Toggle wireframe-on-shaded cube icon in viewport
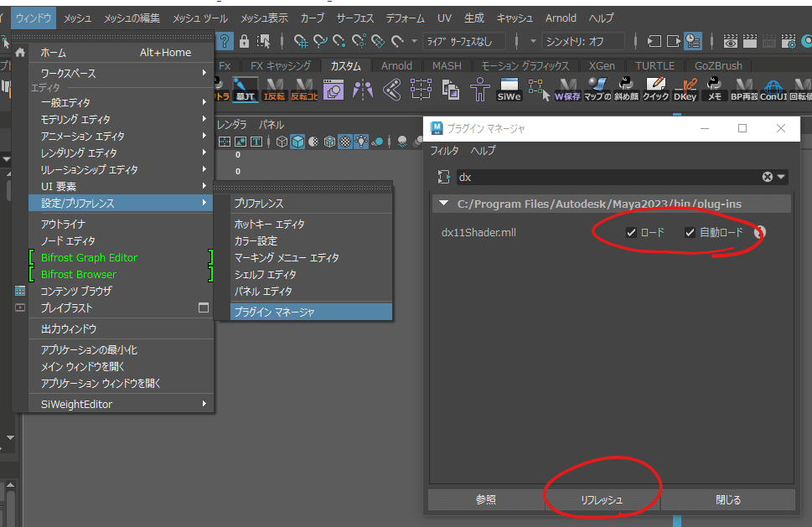The width and height of the screenshot is (812, 527). (328, 141)
